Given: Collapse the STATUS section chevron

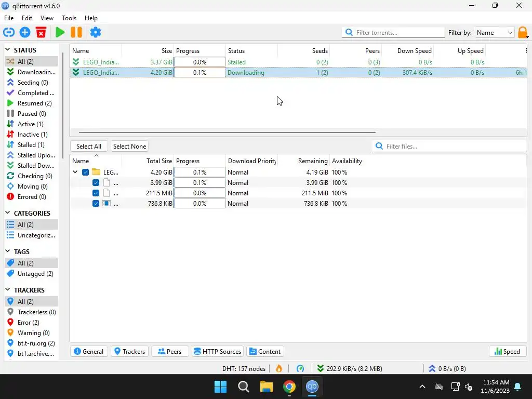Looking at the screenshot, I should coord(8,50).
